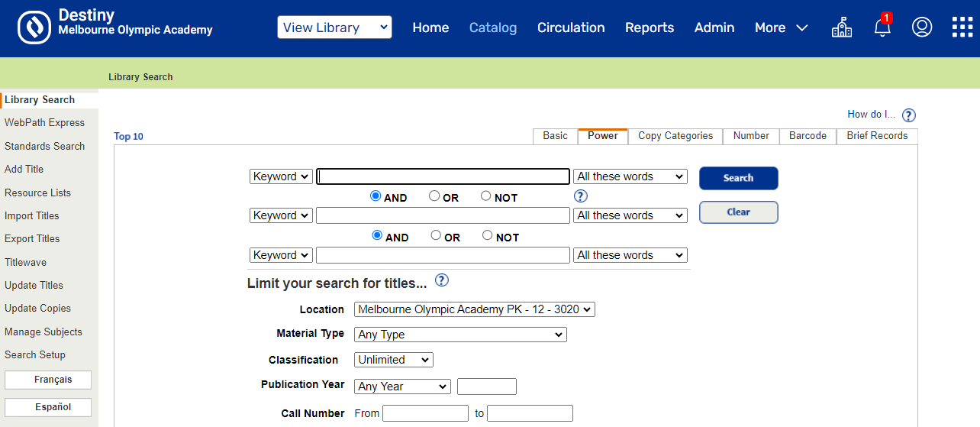Open the Publication Year dropdown
Image resolution: width=980 pixels, height=427 pixels.
pyautogui.click(x=402, y=387)
